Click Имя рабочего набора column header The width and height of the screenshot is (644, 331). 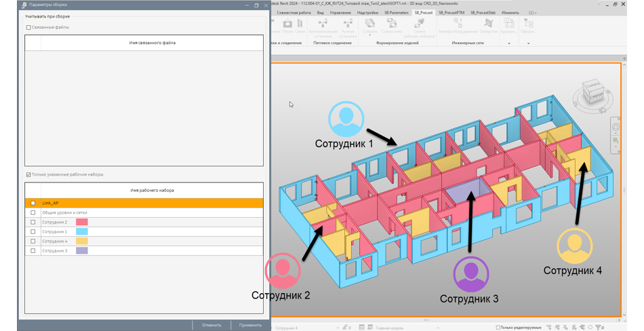153,191
